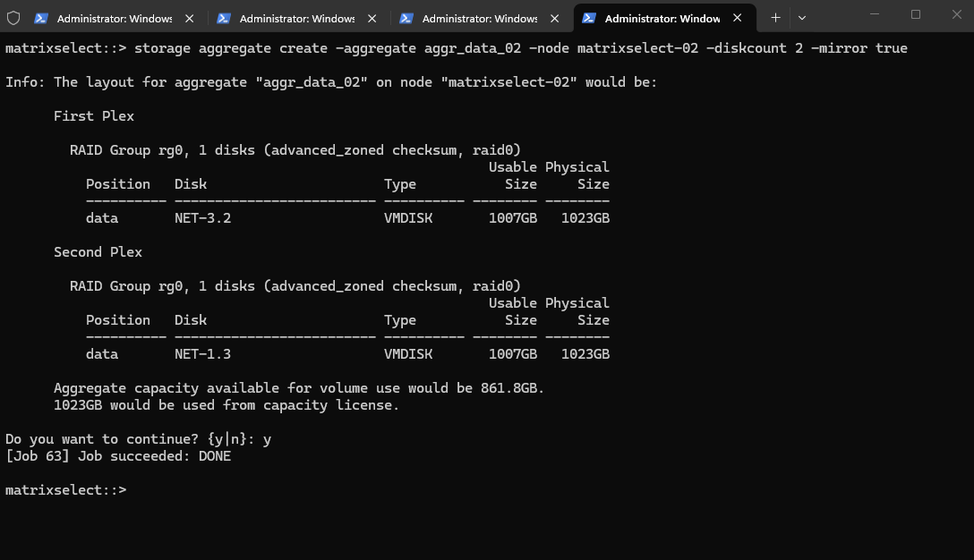The image size is (974, 560).
Task: Close the second Administrator Windows tab
Action: click(x=372, y=18)
